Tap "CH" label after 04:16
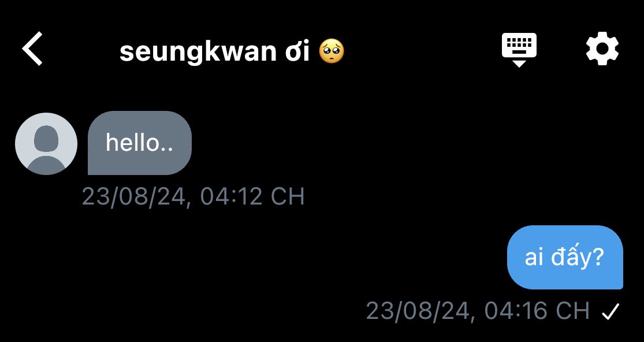The height and width of the screenshot is (342, 644). tap(573, 311)
